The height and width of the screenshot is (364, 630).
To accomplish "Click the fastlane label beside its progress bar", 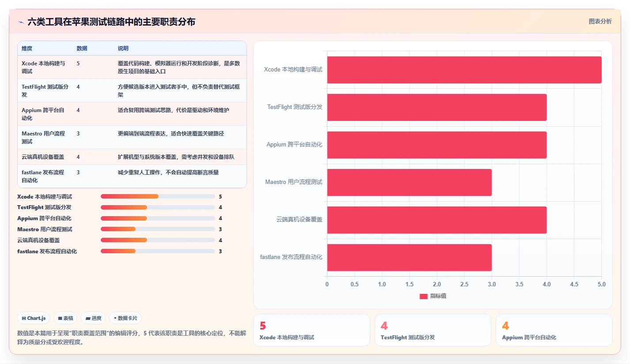I will [x=47, y=251].
